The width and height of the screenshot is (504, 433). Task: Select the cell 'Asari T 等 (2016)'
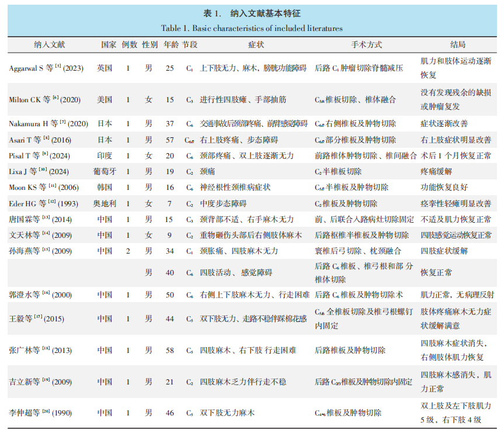pos(40,140)
